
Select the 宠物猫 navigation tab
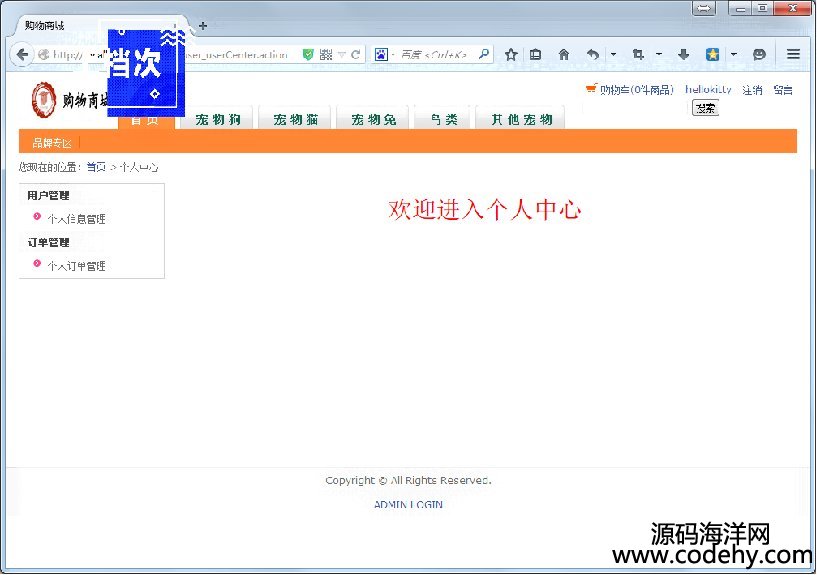[296, 119]
